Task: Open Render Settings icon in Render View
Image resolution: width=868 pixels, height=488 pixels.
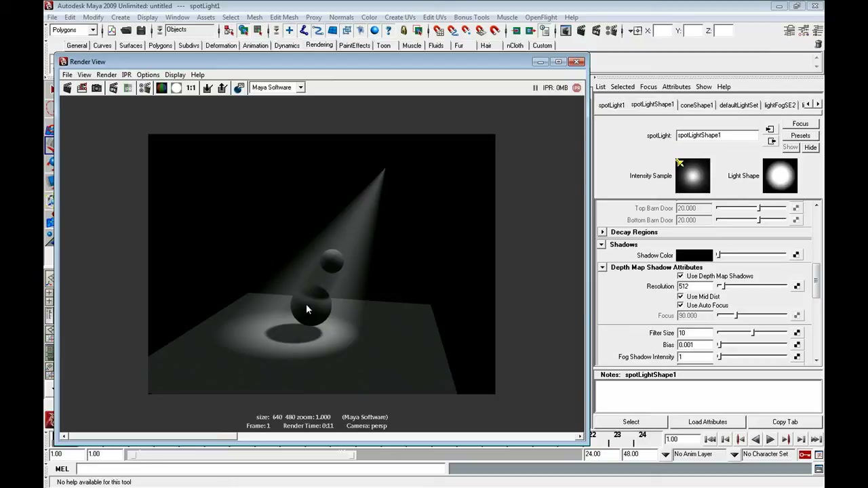Action: click(x=144, y=87)
